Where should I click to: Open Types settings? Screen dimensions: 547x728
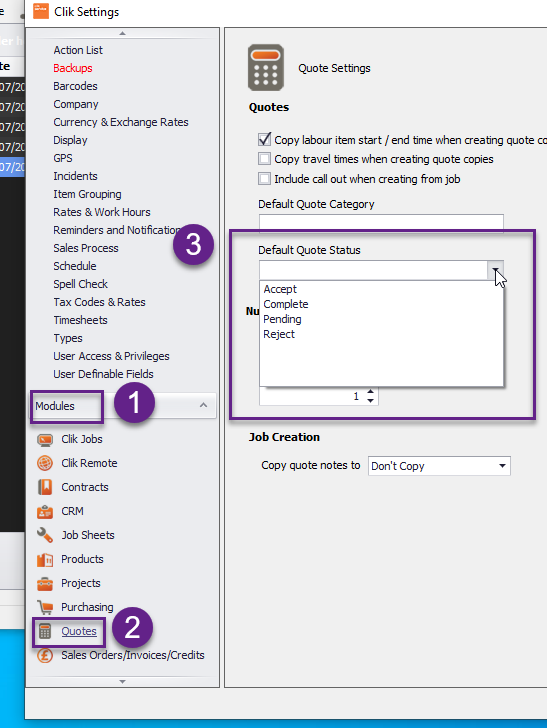point(68,338)
